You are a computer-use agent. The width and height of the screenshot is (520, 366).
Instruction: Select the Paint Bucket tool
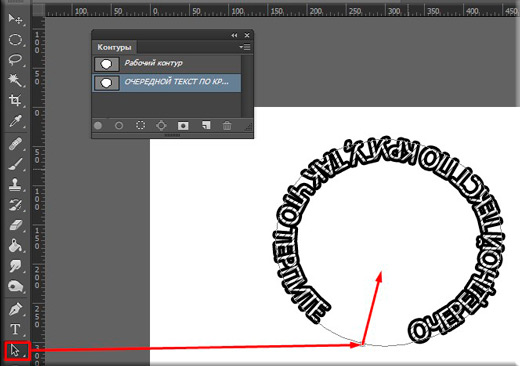[15, 246]
